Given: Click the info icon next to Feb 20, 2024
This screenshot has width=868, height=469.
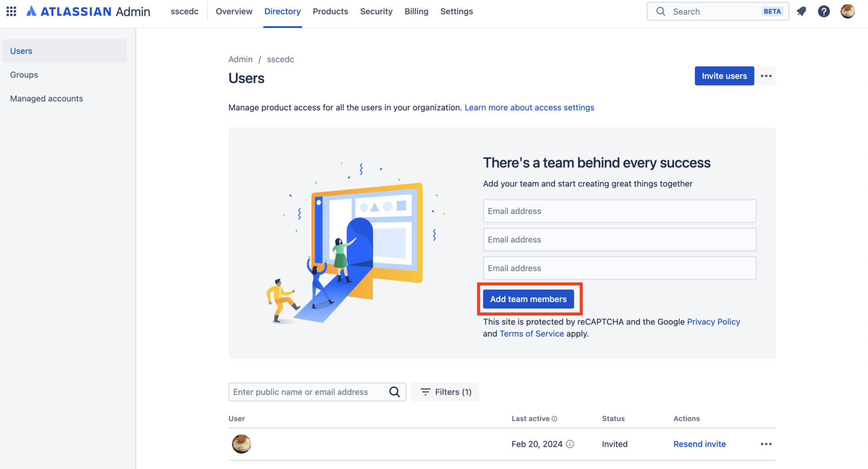Looking at the screenshot, I should (x=570, y=444).
